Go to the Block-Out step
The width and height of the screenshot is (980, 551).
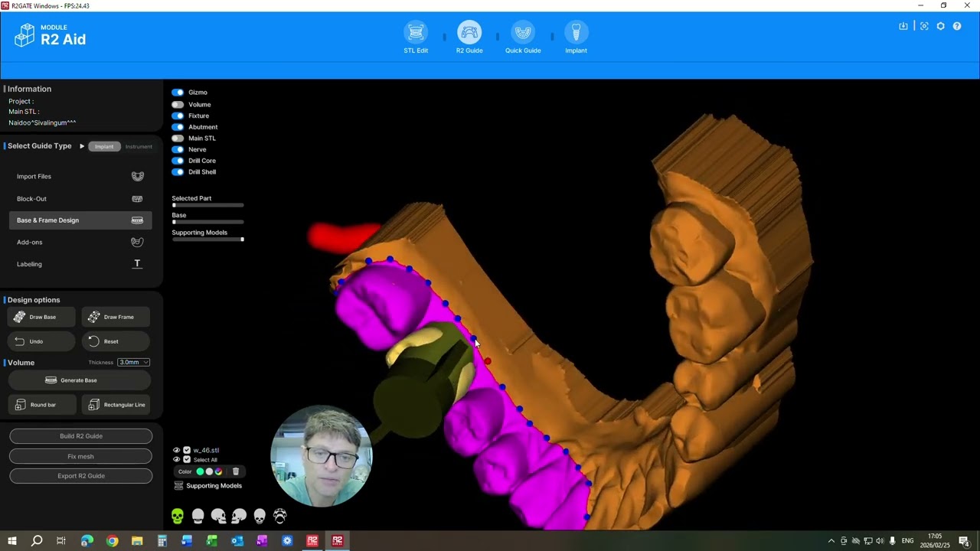(x=80, y=199)
